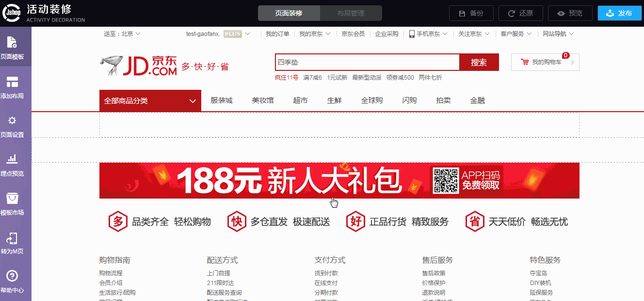
Task: Select 全球购 in navigation
Action: click(x=372, y=100)
